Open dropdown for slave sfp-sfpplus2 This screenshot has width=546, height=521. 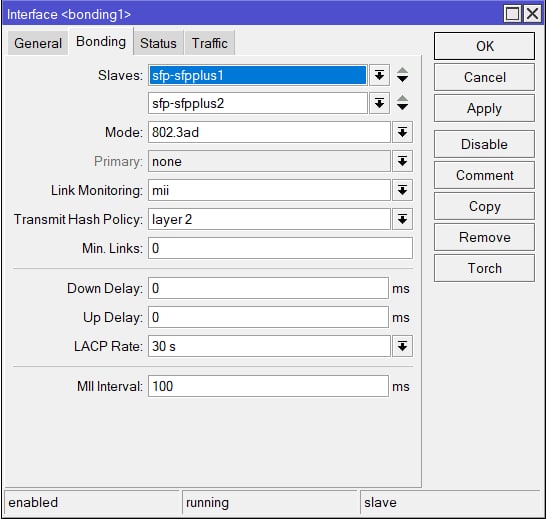coord(379,103)
